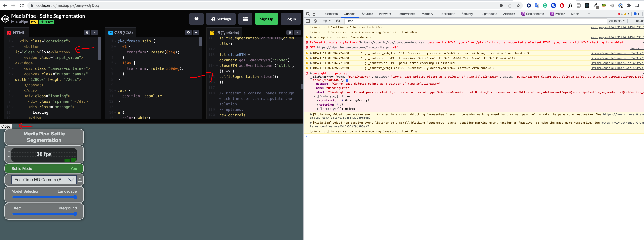Follow the MediaPipe author
Image resolution: width=644 pixels, height=240 pixels.
(47, 22)
